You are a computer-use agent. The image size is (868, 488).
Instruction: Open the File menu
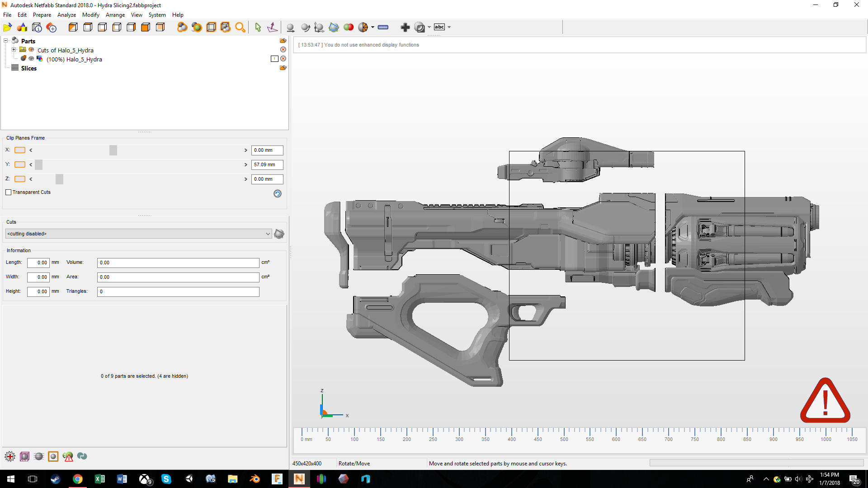(7, 15)
